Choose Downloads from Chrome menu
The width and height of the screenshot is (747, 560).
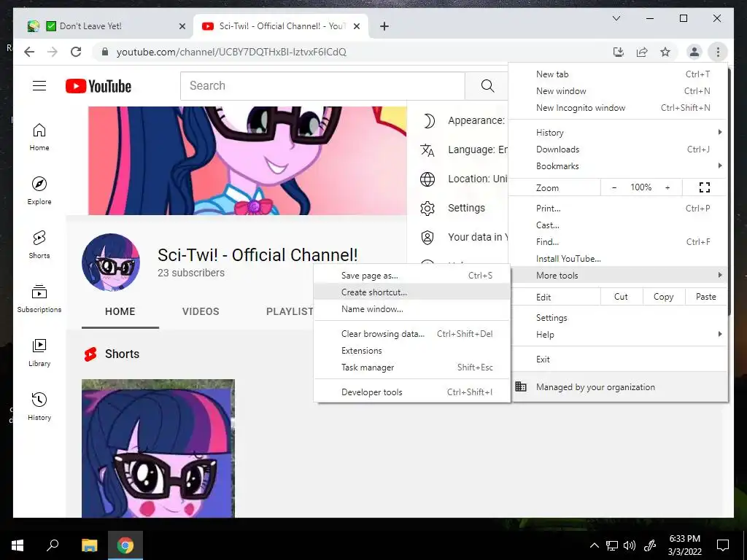tap(618, 149)
